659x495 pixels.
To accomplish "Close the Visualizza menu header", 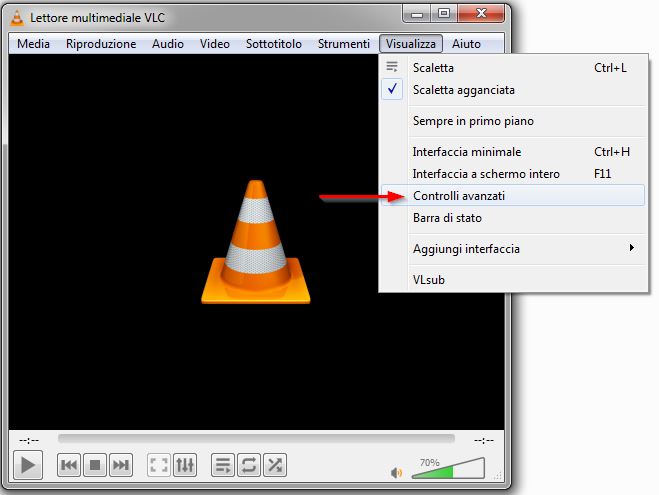I will [411, 44].
